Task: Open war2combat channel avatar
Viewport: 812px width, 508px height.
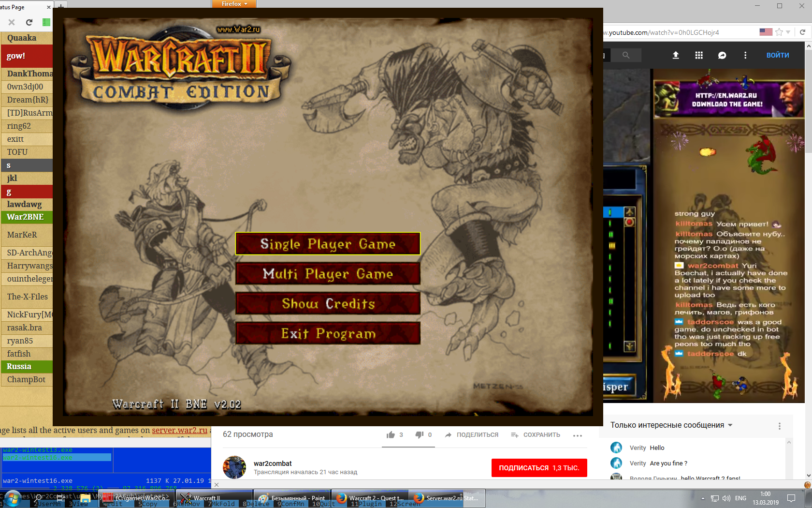Action: tap(234, 467)
